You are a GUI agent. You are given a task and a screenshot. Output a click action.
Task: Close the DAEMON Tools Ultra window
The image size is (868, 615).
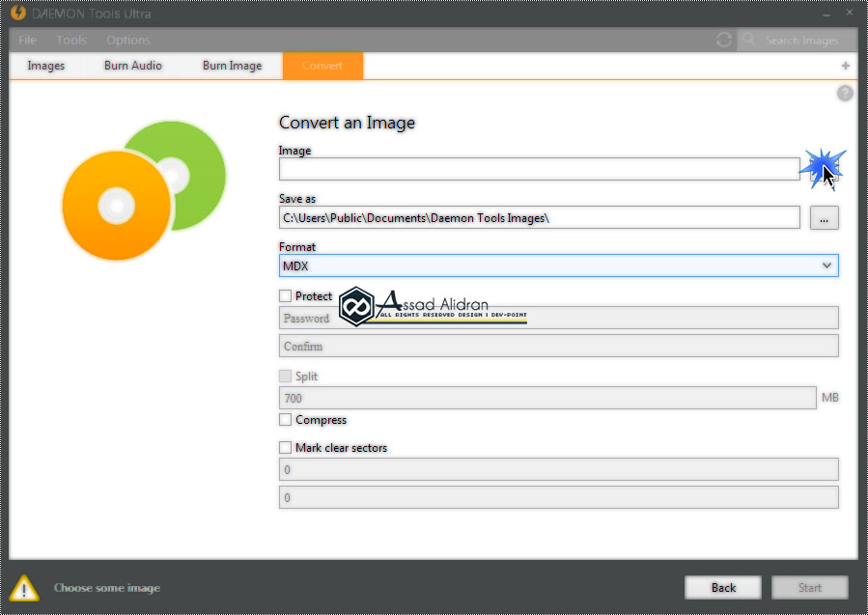pyautogui.click(x=850, y=13)
